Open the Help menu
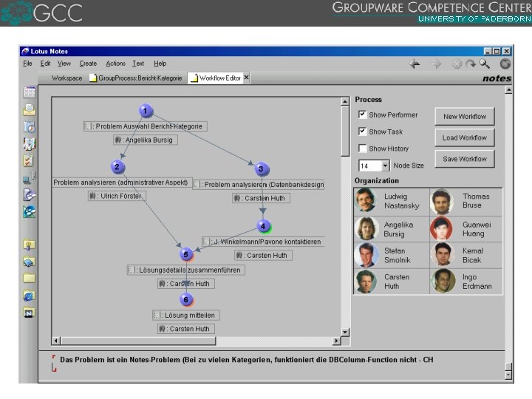 point(160,64)
